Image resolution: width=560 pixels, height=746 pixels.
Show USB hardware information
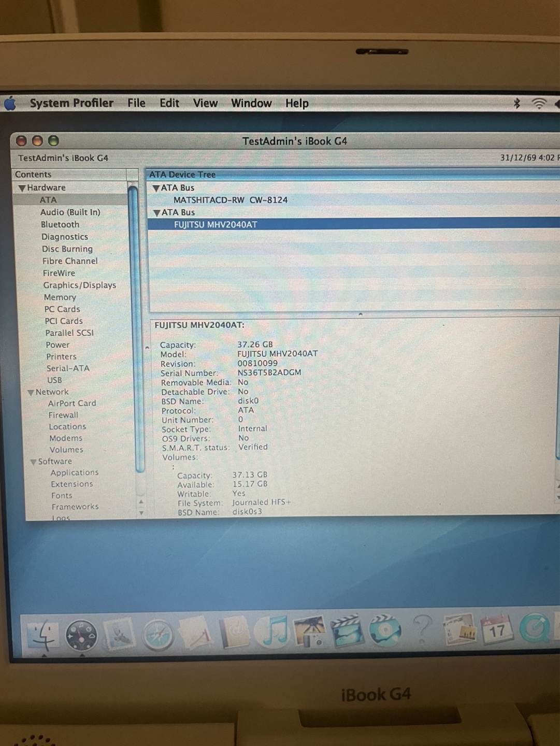pyautogui.click(x=54, y=380)
